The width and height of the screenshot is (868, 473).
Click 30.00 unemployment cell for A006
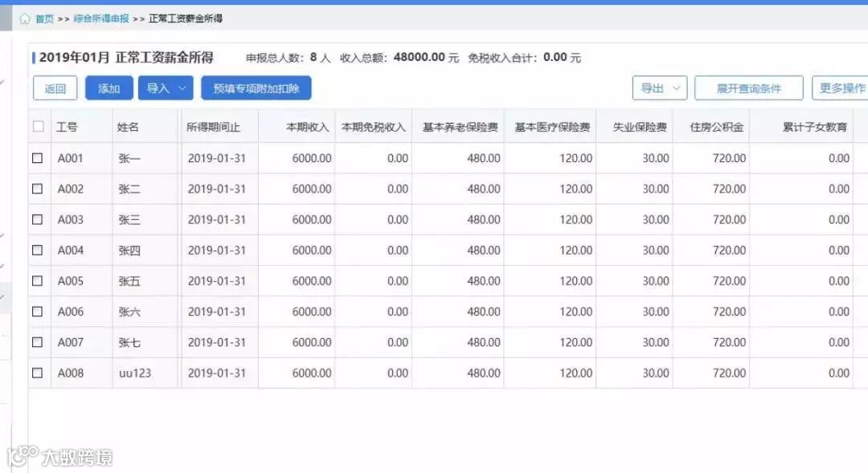click(x=656, y=312)
